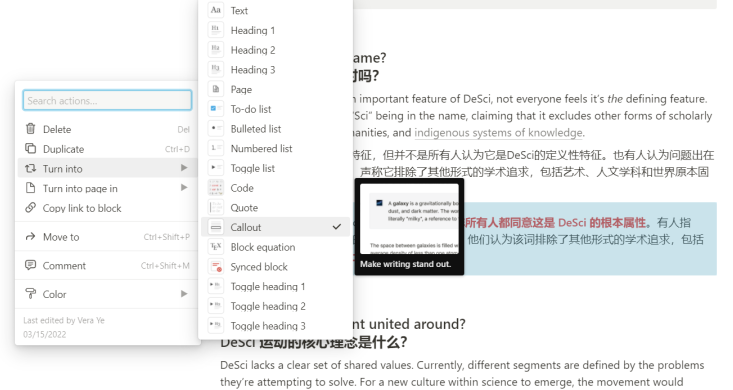This screenshot has width=733, height=390.
Task: Click the Delete trash icon
Action: 30,129
